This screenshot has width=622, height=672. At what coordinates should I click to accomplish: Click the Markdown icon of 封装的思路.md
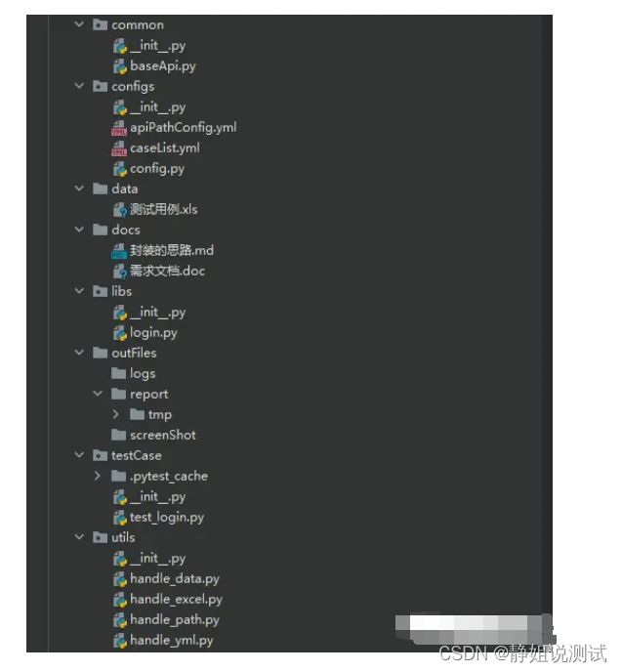[x=119, y=251]
